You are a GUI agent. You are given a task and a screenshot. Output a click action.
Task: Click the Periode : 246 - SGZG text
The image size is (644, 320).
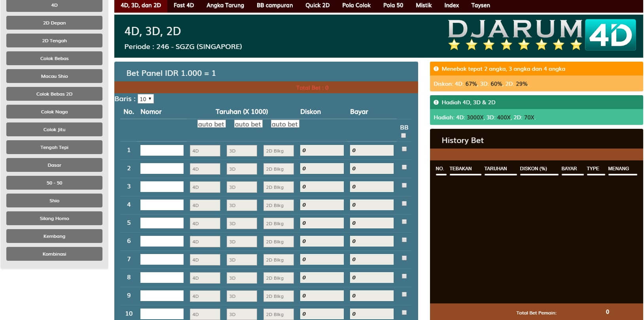click(x=183, y=47)
